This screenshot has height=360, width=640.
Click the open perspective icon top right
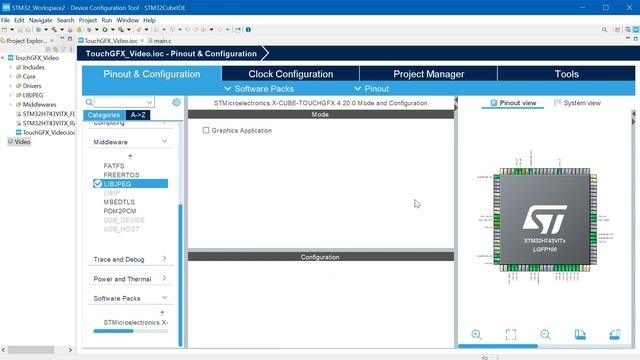(x=618, y=29)
